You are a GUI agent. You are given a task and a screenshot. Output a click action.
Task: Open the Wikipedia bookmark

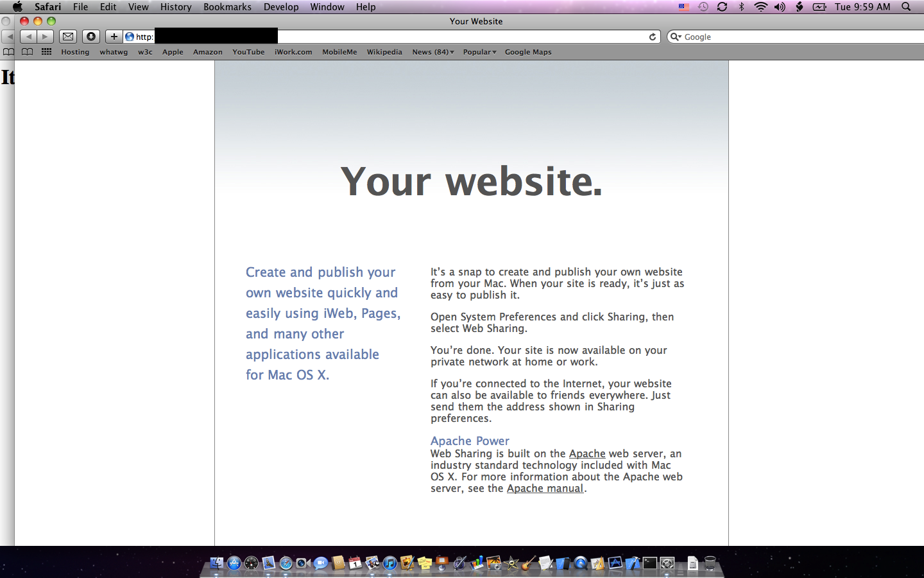[384, 52]
